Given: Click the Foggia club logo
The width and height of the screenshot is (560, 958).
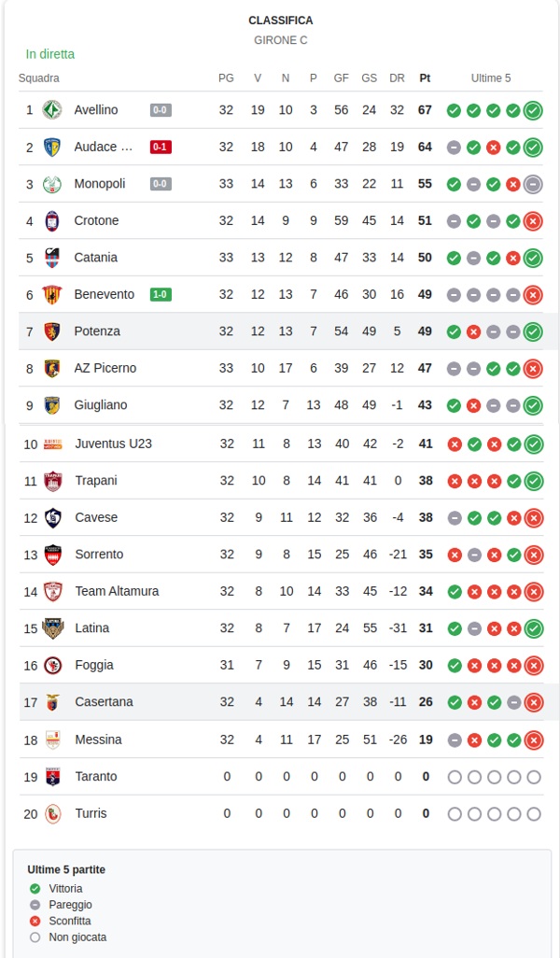Looking at the screenshot, I should coord(53,666).
